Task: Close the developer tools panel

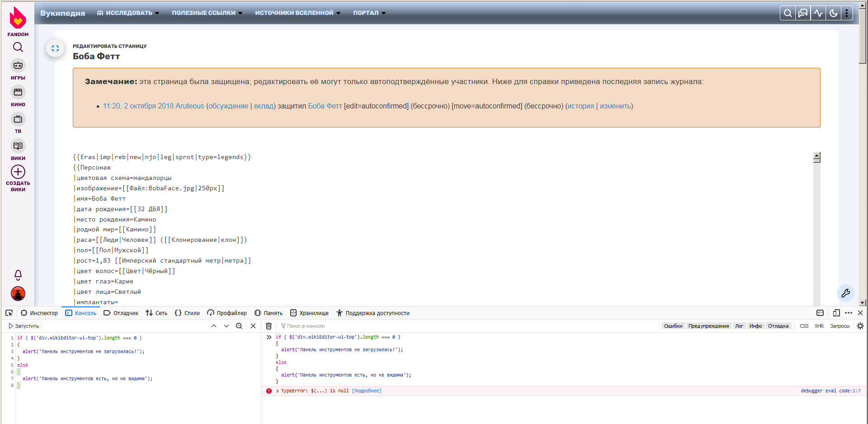Action: pos(860,313)
